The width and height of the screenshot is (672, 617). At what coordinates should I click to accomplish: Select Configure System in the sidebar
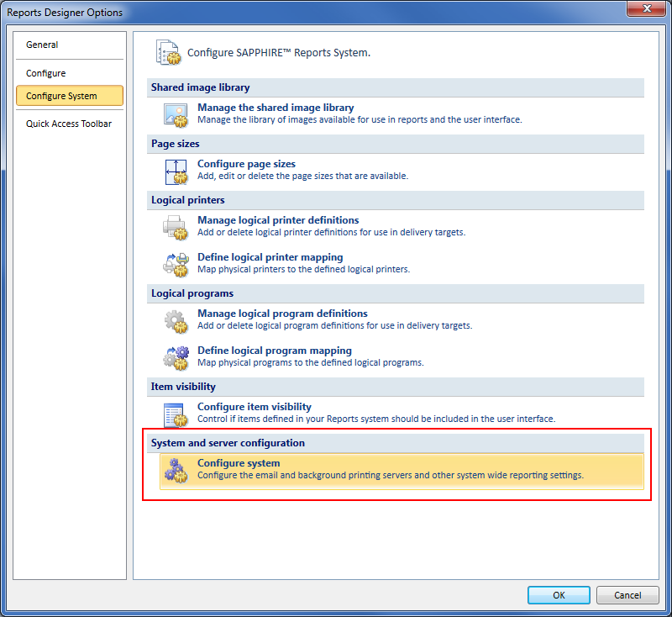(x=70, y=96)
